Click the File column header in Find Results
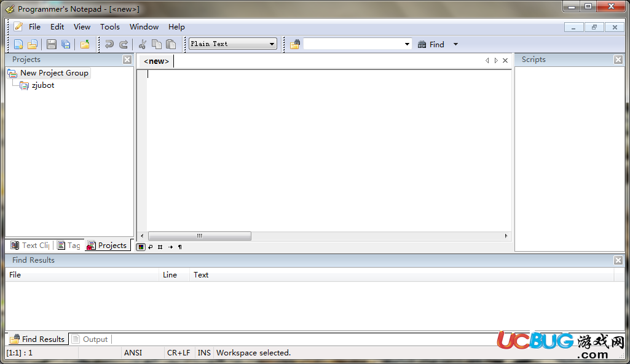630x364 pixels. pos(82,275)
